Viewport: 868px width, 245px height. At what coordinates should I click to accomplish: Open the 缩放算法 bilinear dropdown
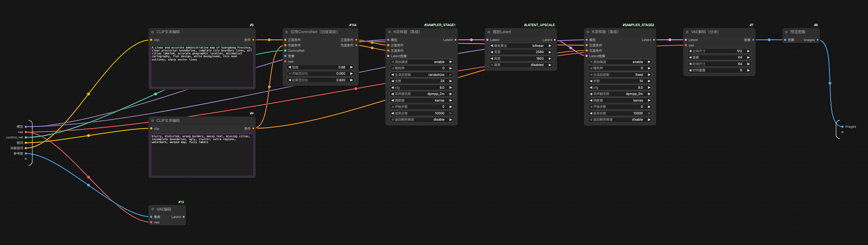click(x=521, y=46)
